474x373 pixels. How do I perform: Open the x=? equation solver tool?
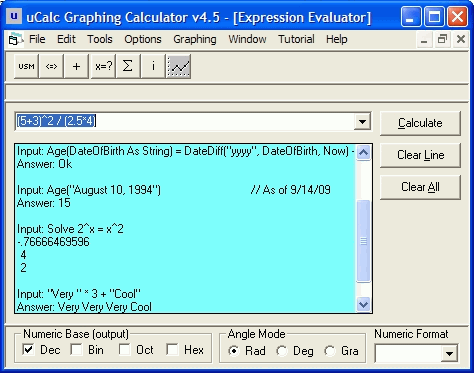103,66
